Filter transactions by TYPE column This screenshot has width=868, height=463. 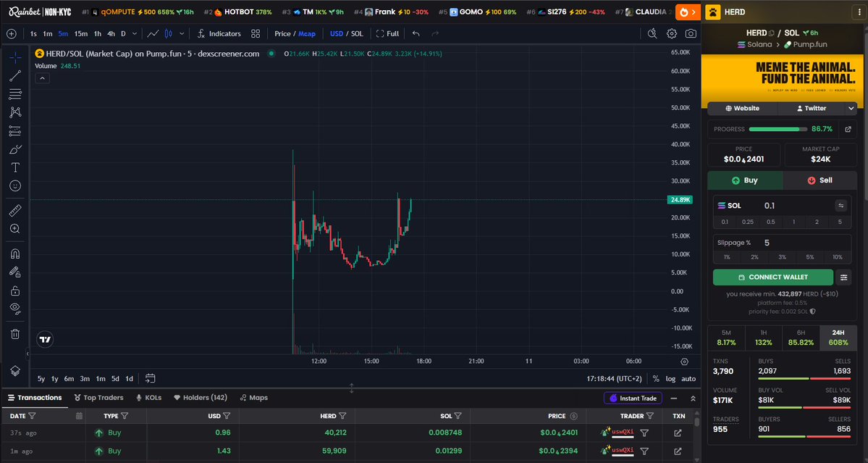point(125,416)
